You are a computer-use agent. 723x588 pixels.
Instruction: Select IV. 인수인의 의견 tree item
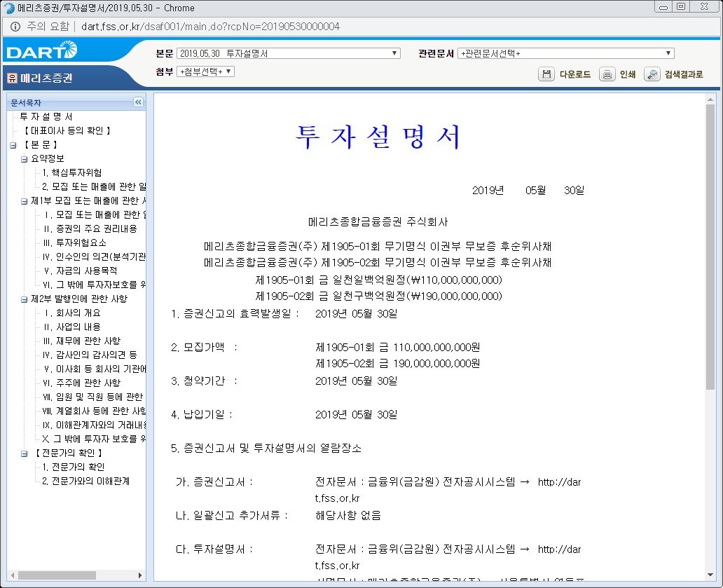pyautogui.click(x=94, y=257)
